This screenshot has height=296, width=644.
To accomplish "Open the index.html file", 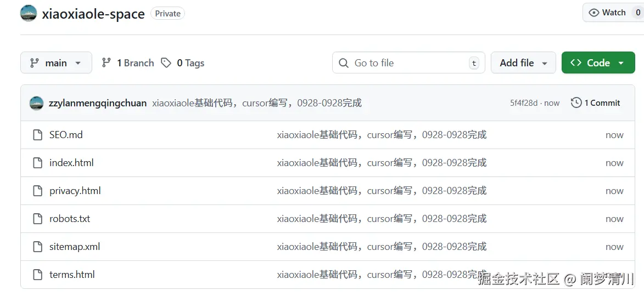I will tap(71, 163).
